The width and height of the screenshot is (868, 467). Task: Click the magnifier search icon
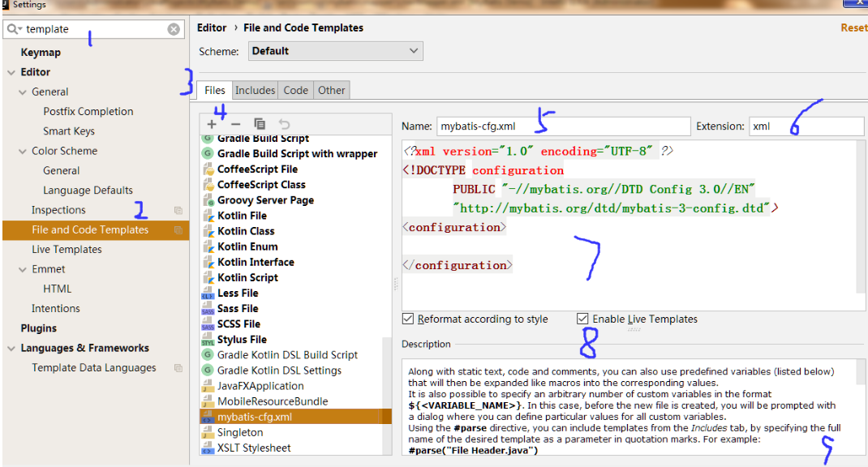pos(12,29)
